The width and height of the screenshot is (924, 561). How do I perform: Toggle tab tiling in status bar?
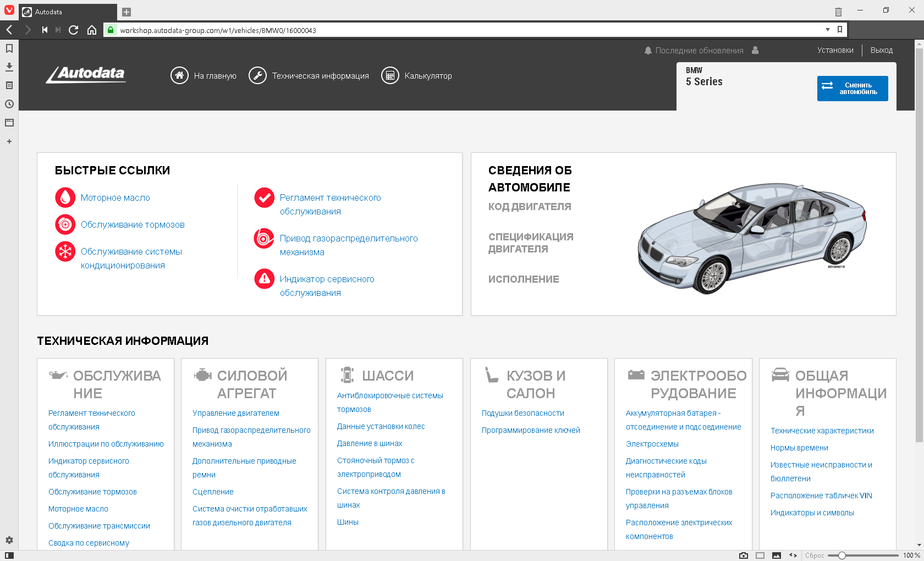click(760, 555)
